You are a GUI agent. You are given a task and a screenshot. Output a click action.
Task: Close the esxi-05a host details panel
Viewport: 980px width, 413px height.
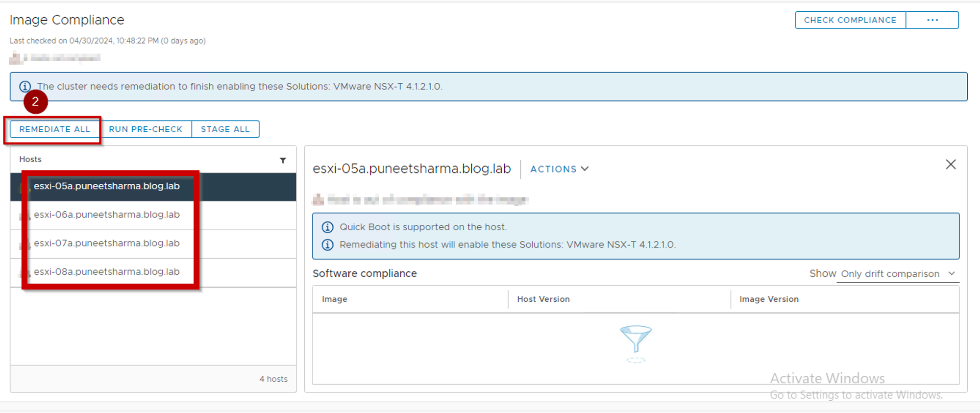950,165
